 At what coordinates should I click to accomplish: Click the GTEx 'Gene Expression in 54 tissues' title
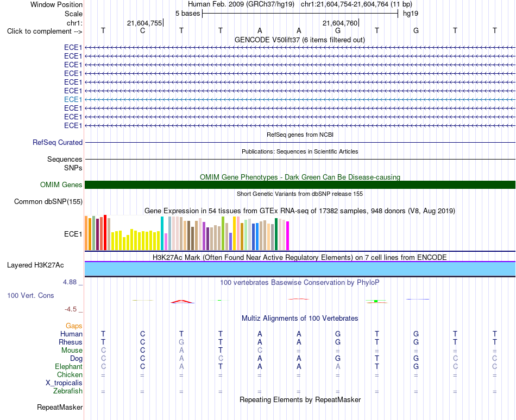(x=300, y=211)
